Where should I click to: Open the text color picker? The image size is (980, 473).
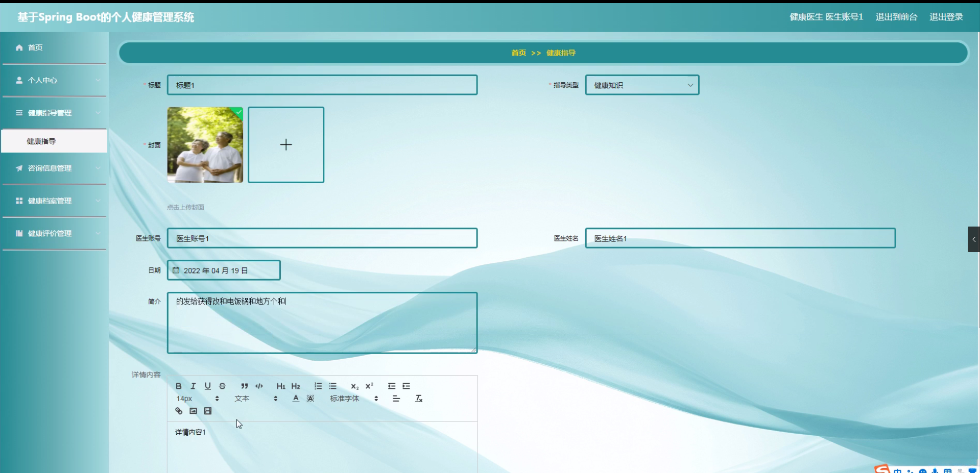pos(296,399)
